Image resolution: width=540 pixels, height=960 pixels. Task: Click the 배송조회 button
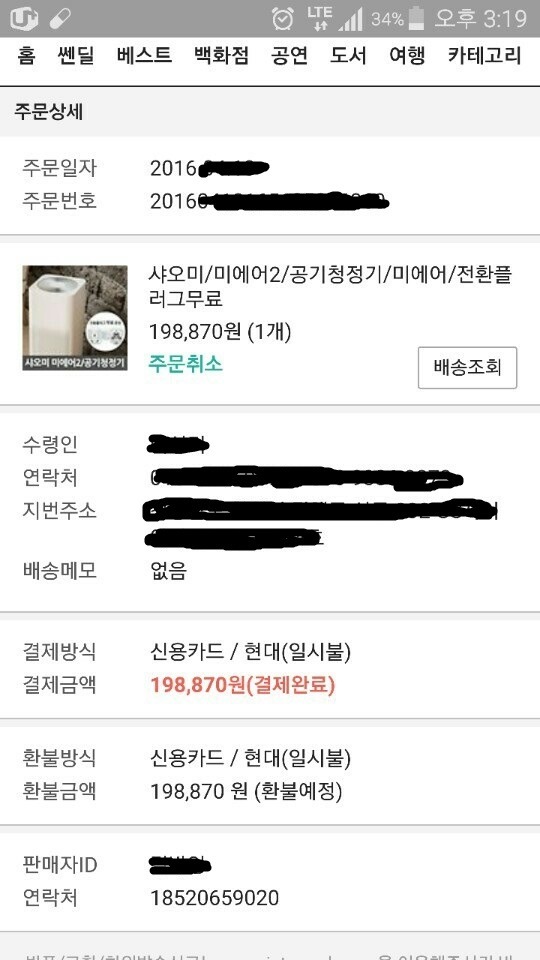468,367
